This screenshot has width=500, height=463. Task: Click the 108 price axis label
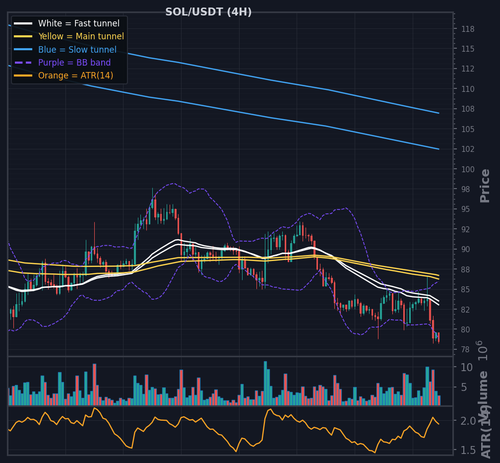coord(468,109)
